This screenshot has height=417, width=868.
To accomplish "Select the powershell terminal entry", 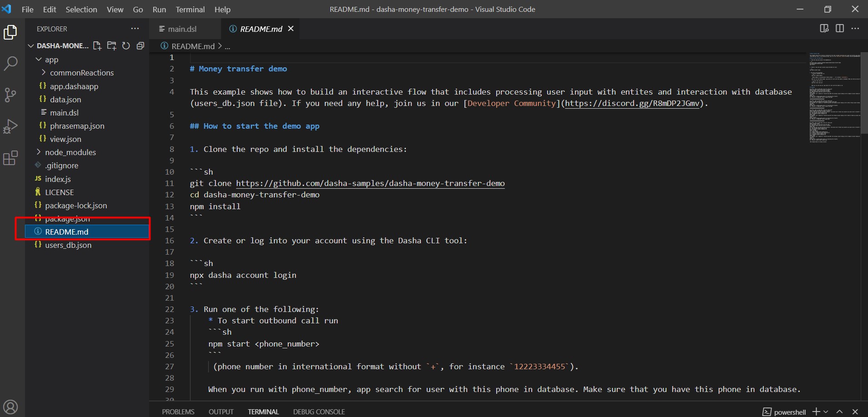I will click(x=784, y=412).
